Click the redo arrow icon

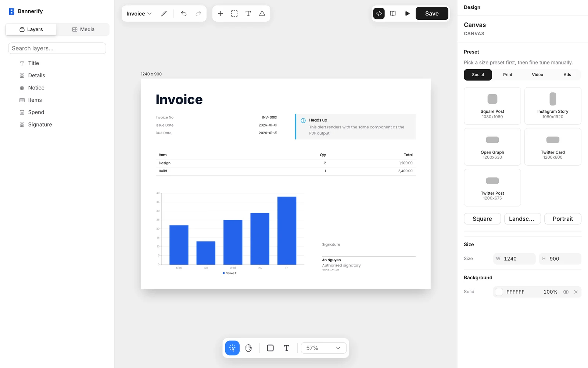click(x=198, y=14)
